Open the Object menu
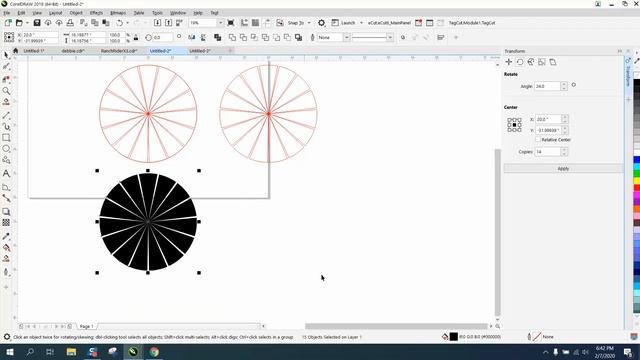Screen dimensions: 640x360 click(x=76, y=13)
